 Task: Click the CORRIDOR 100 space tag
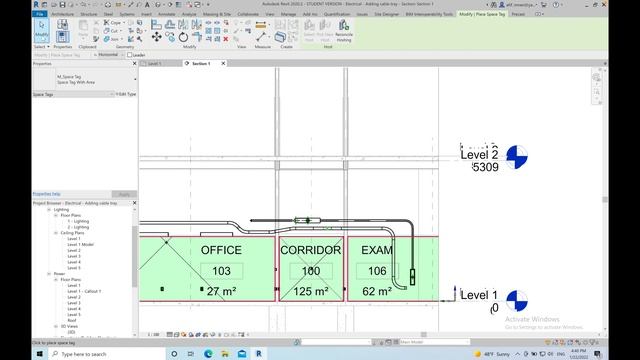tap(311, 270)
